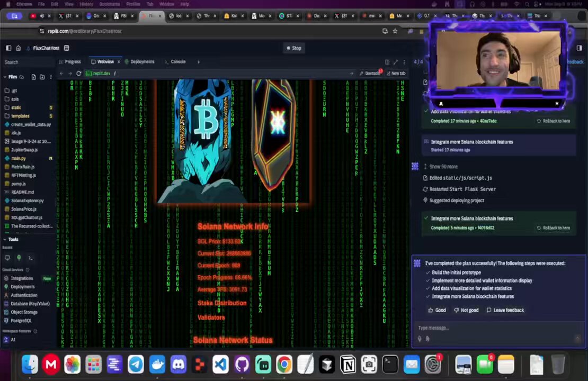Open main.py in the file tree

[x=19, y=158]
